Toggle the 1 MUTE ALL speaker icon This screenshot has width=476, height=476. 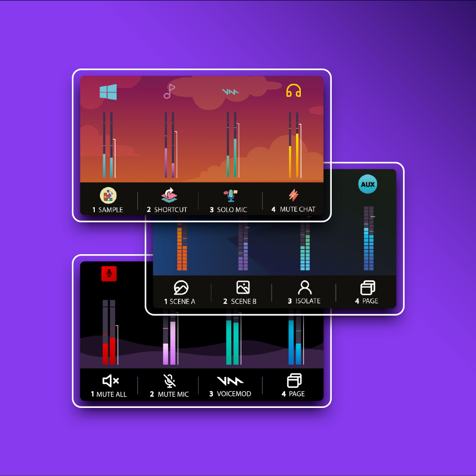pos(110,380)
